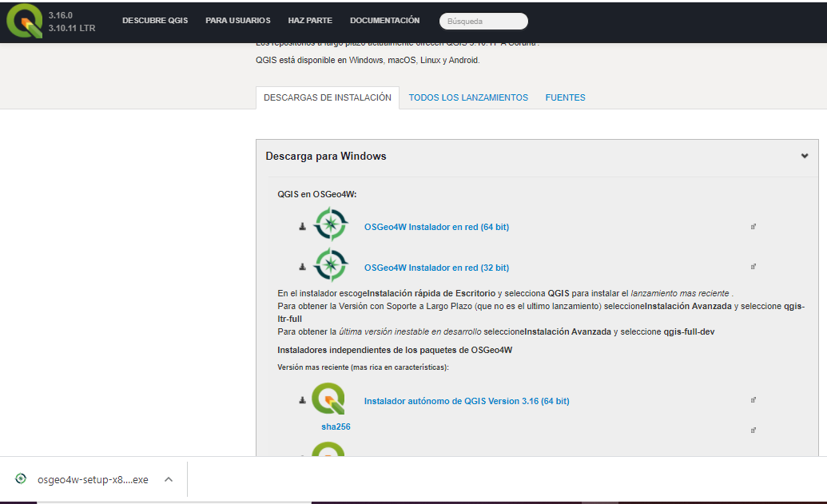Click the OSGeo4W compass icon for 32 bit
Viewport: 827px width, 504px height.
331,264
